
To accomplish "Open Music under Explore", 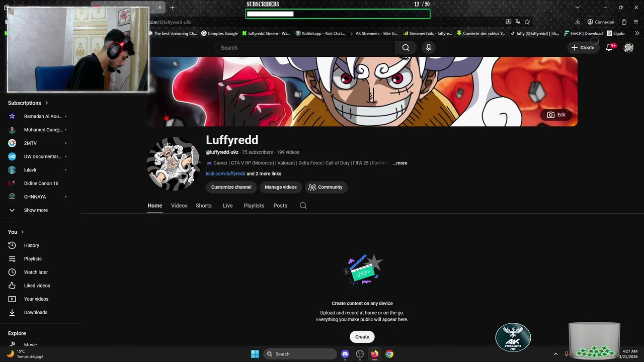I will [x=40, y=344].
